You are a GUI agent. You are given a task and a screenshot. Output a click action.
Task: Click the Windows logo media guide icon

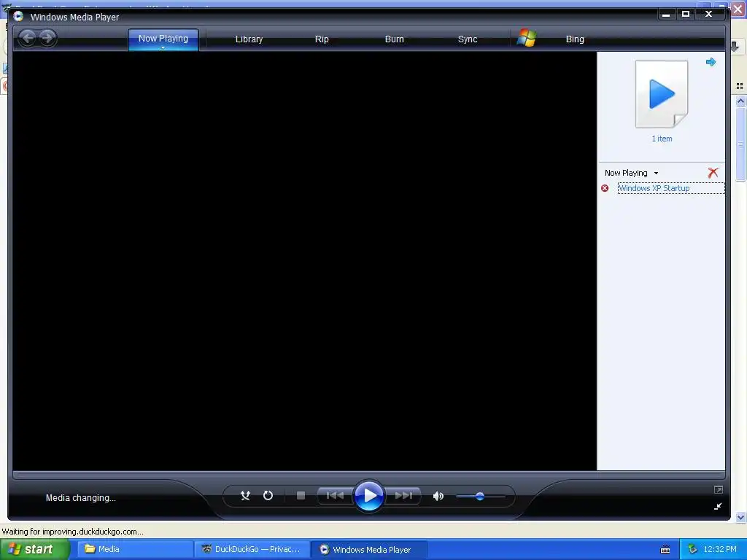pos(527,38)
